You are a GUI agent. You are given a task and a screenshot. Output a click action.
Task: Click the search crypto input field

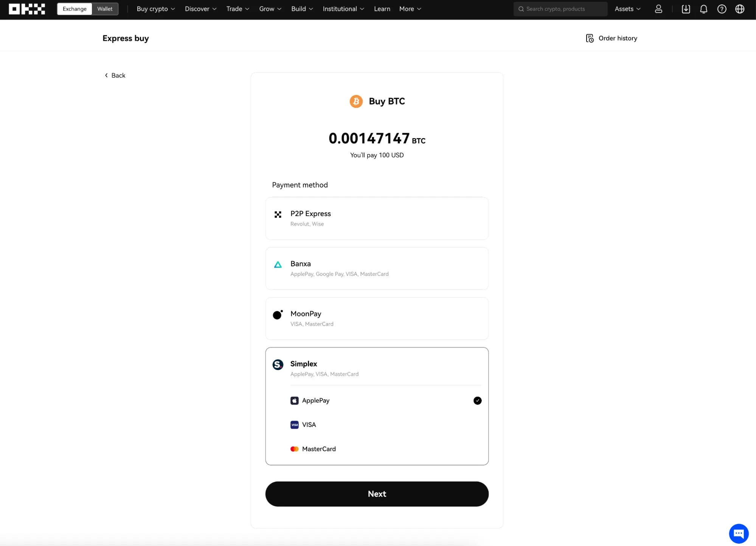560,9
